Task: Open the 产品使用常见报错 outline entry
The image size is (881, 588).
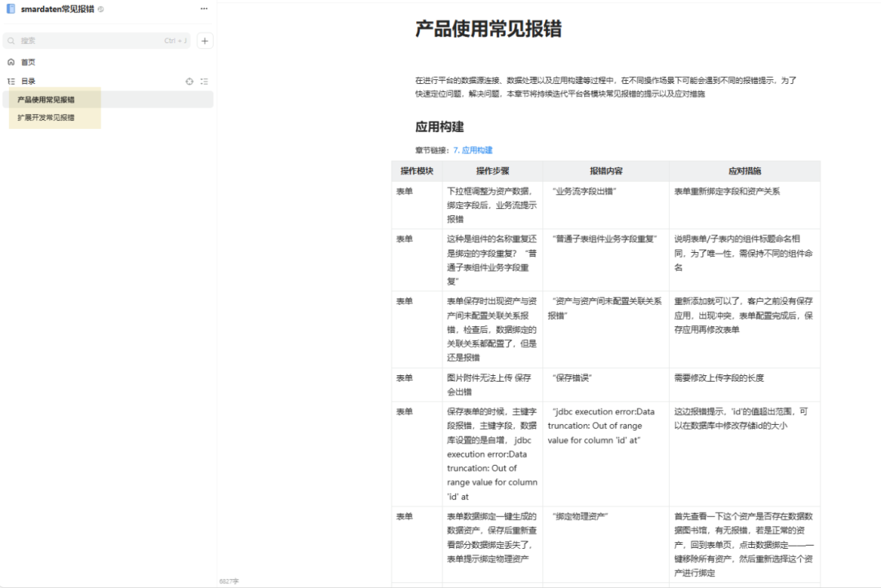Action: coord(47,99)
